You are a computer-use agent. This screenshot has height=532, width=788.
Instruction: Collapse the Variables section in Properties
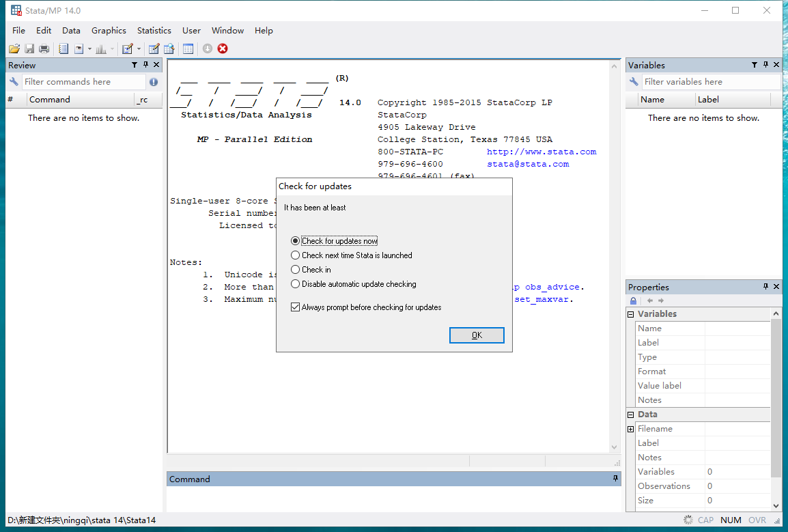tap(631, 314)
